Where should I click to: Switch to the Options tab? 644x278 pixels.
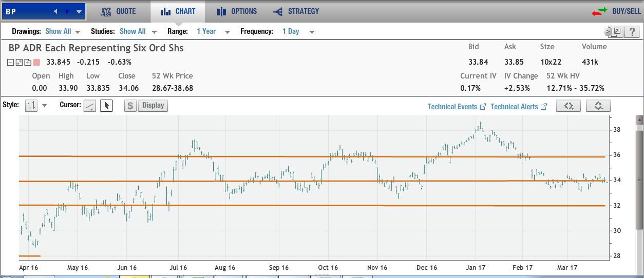tap(237, 11)
